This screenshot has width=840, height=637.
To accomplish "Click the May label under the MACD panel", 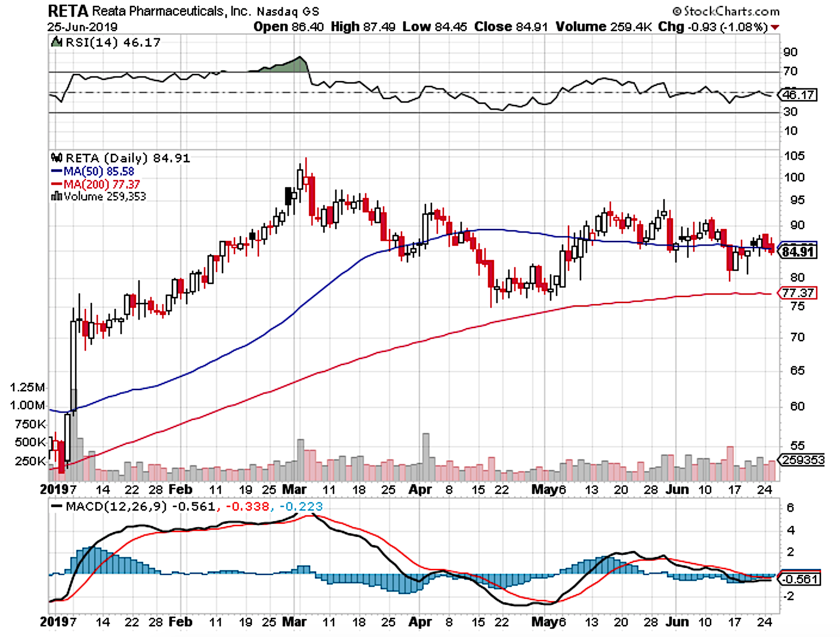I will click(x=544, y=621).
